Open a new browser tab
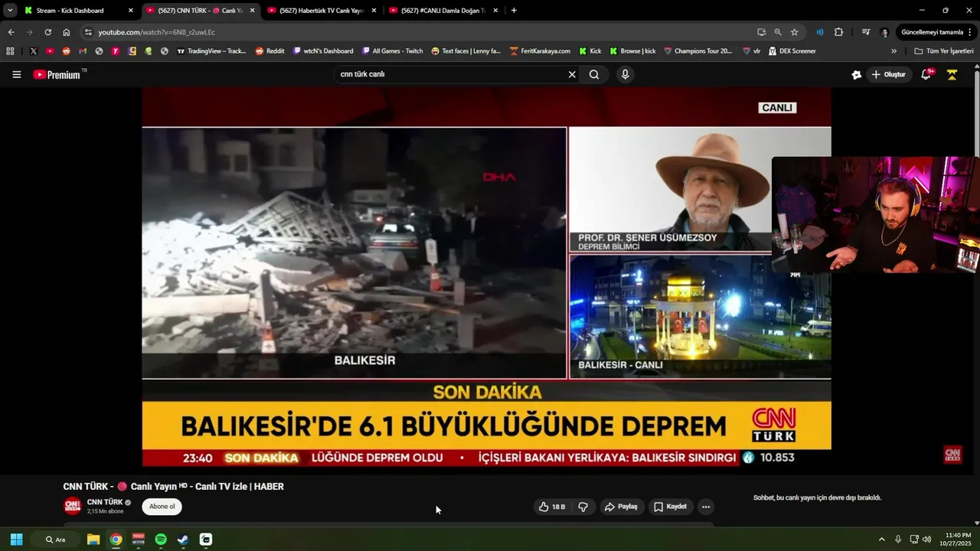 click(x=514, y=11)
